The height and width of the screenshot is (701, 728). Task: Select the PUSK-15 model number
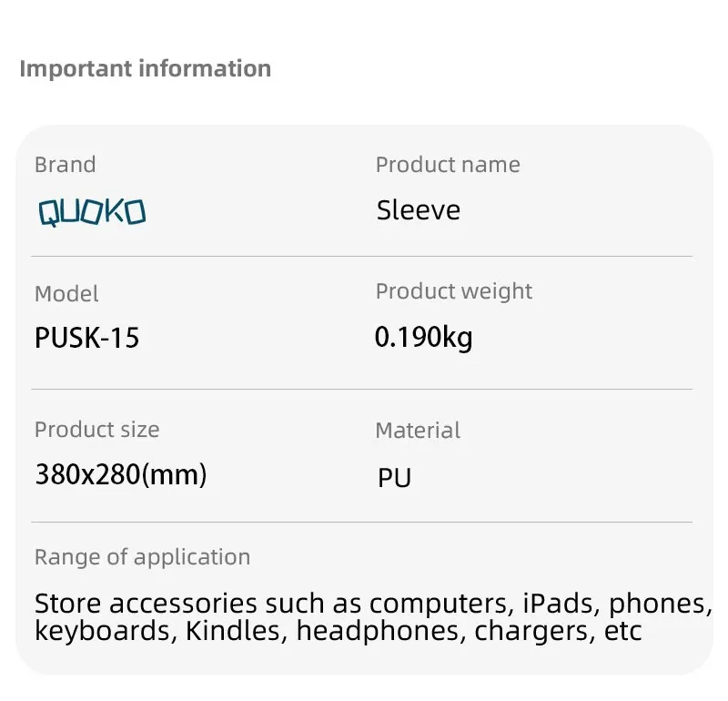pyautogui.click(x=87, y=338)
